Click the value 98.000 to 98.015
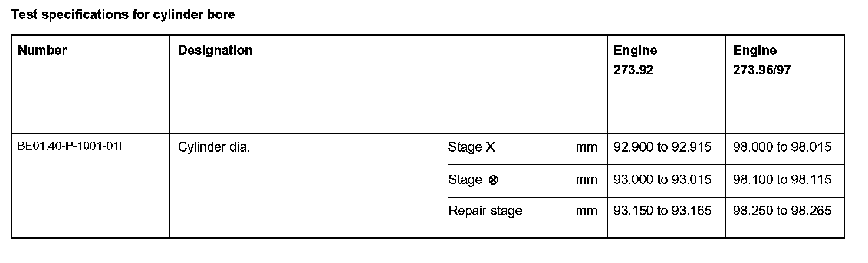This screenshot has height=263, width=868. click(x=782, y=147)
